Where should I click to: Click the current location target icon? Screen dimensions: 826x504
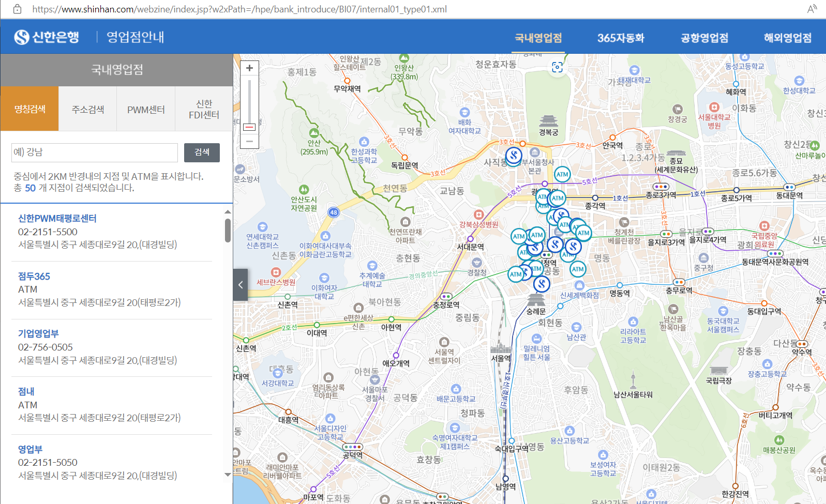pyautogui.click(x=557, y=67)
